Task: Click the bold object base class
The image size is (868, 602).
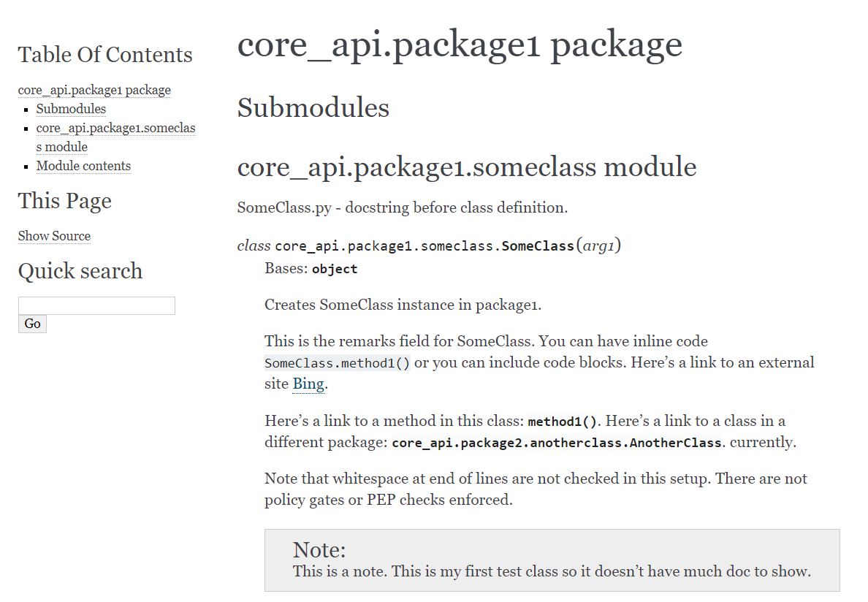Action: 335,269
